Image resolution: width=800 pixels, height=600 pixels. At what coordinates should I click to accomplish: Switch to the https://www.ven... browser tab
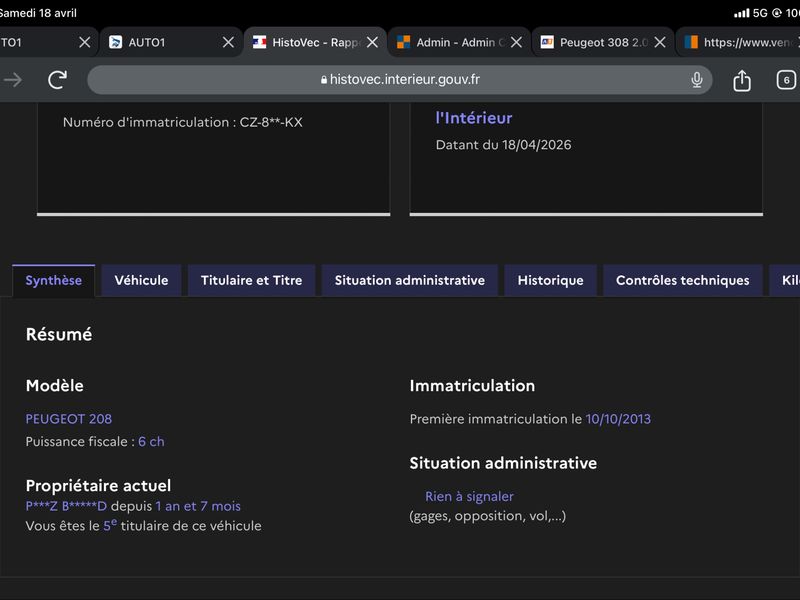(738, 42)
